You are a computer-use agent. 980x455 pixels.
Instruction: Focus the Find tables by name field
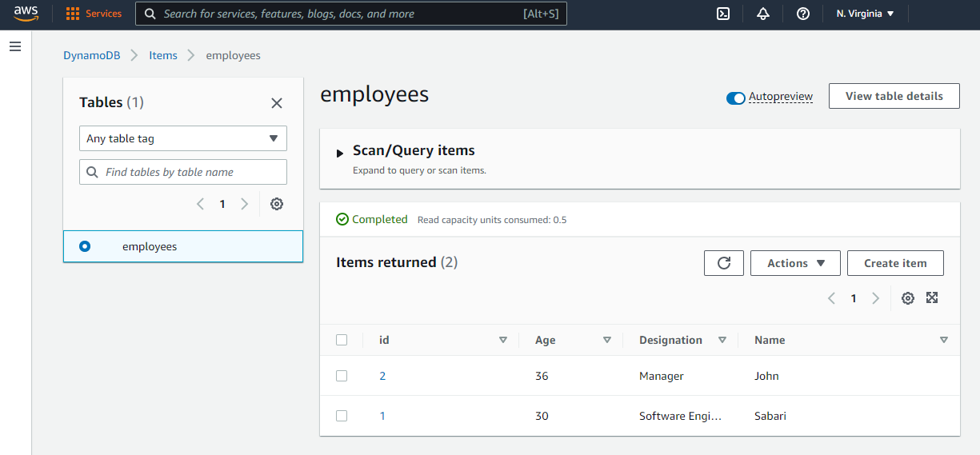click(183, 172)
